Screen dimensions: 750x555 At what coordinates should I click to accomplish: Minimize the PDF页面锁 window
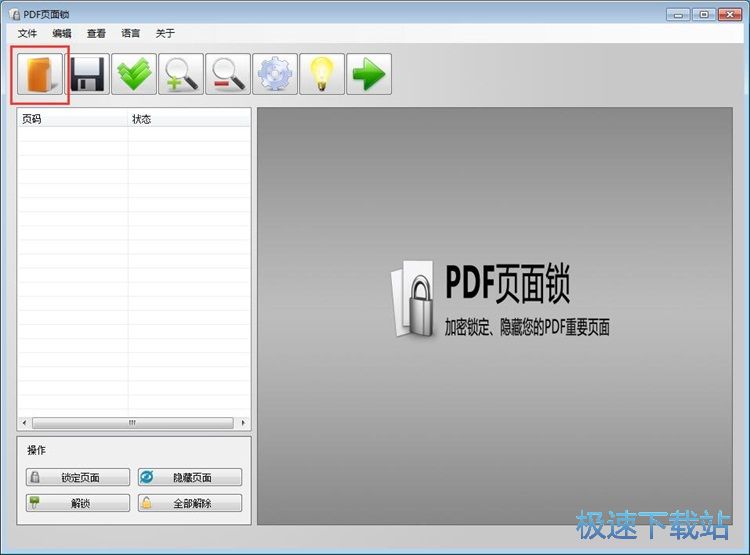pos(678,15)
